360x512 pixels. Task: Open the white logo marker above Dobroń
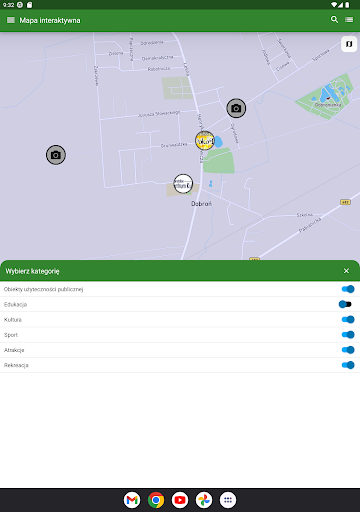click(183, 184)
